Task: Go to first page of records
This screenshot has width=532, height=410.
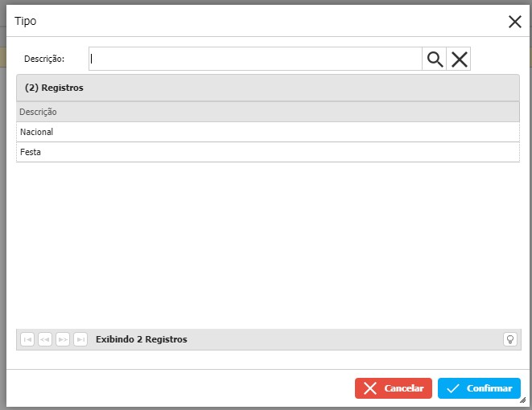Action: (27, 339)
